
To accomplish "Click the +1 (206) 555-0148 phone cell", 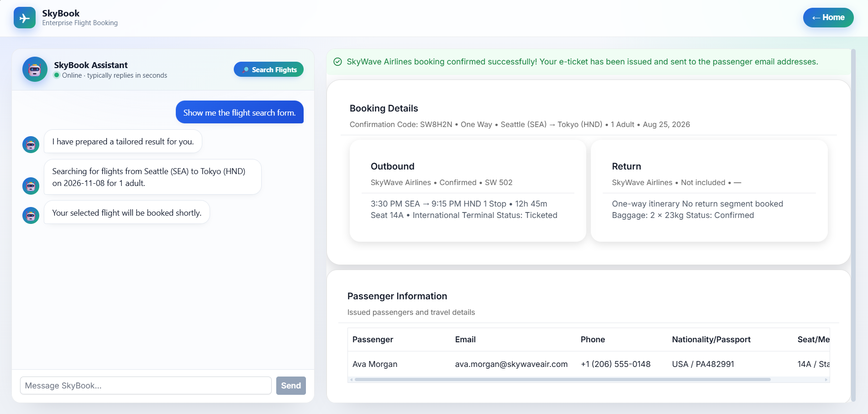I will point(615,364).
